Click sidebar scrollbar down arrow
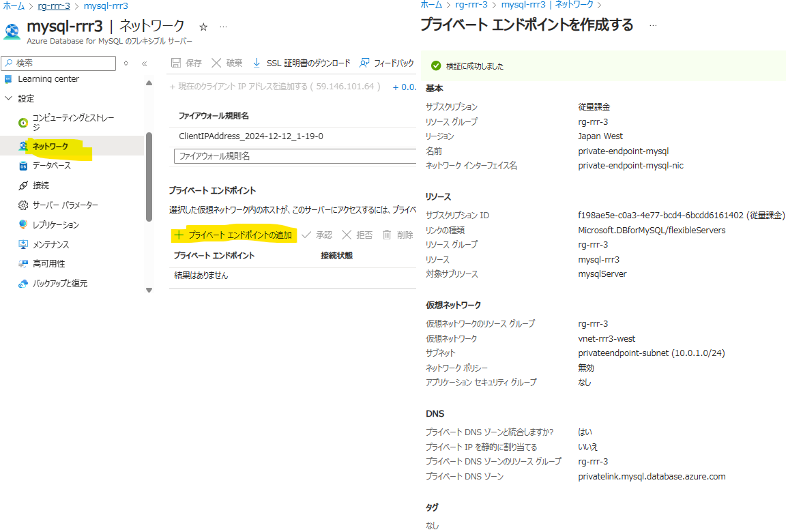Image resolution: width=788 pixels, height=532 pixels. [x=149, y=291]
